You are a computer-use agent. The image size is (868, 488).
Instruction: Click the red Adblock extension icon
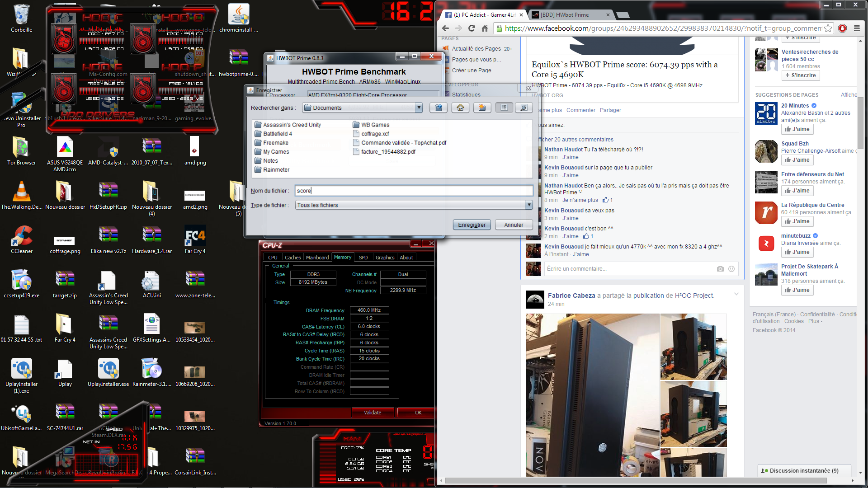click(x=842, y=28)
